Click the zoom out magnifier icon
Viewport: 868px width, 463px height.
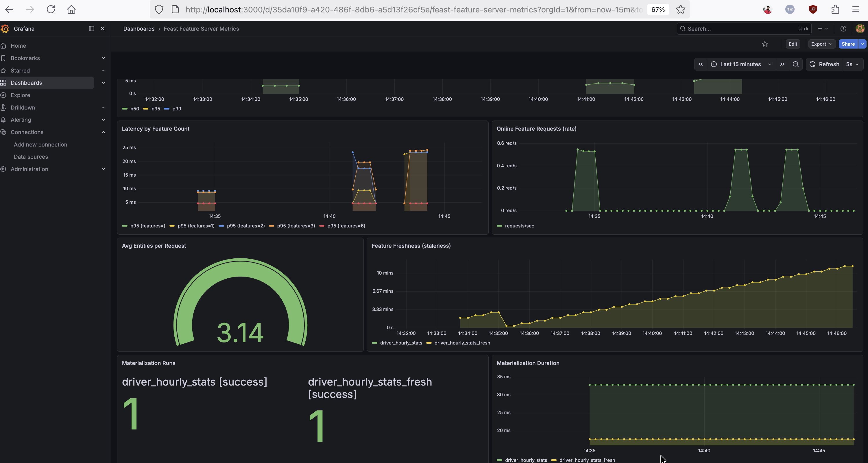795,64
